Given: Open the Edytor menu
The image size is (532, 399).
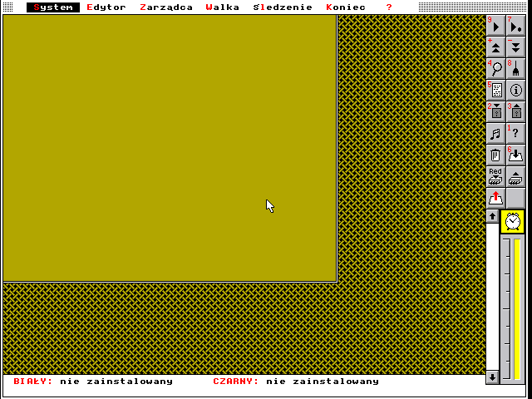Looking at the screenshot, I should point(106,7).
